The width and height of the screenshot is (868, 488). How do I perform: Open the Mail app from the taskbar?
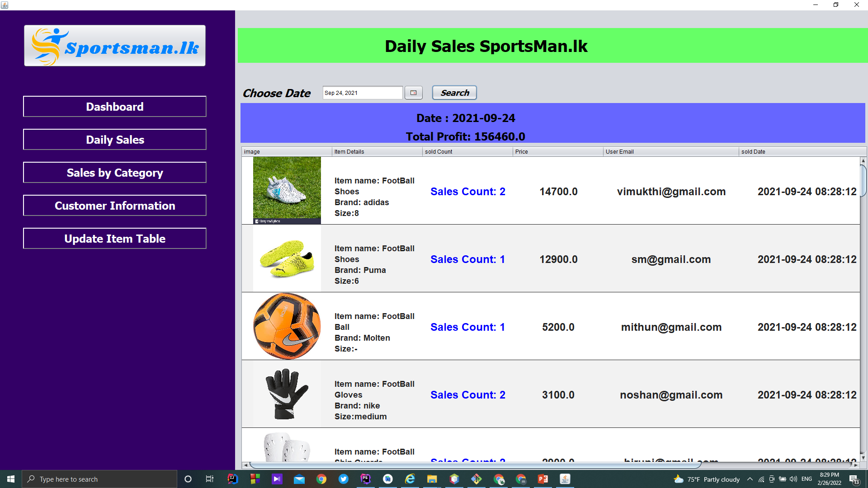click(299, 479)
